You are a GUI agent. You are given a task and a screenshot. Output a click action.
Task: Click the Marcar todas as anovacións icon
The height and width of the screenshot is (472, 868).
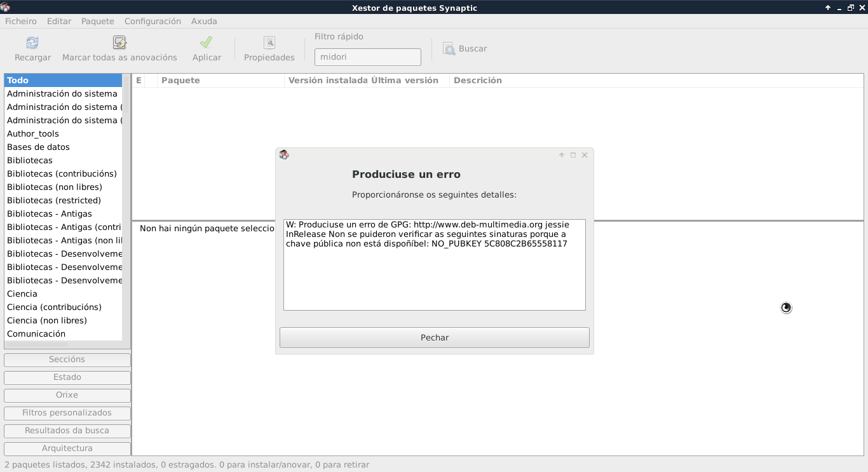coord(119,43)
